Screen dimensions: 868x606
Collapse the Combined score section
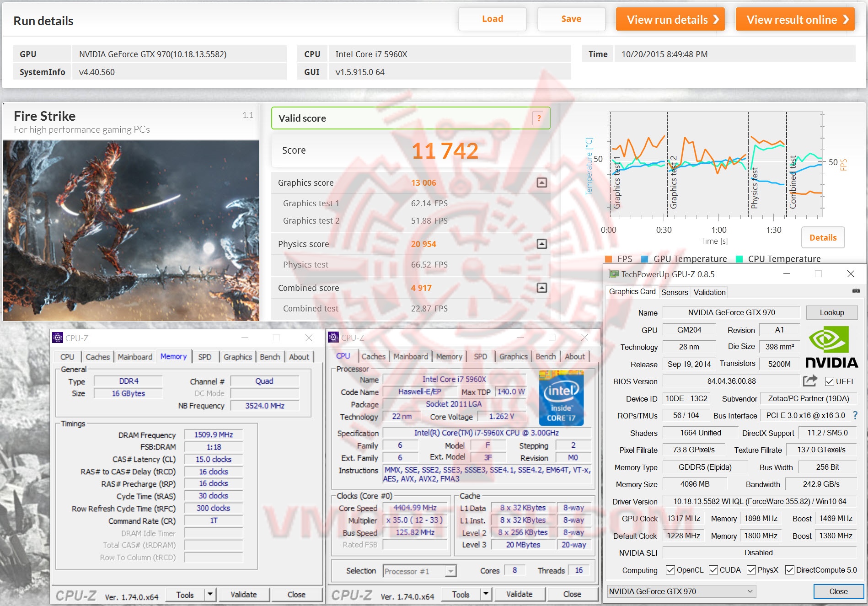(x=541, y=288)
